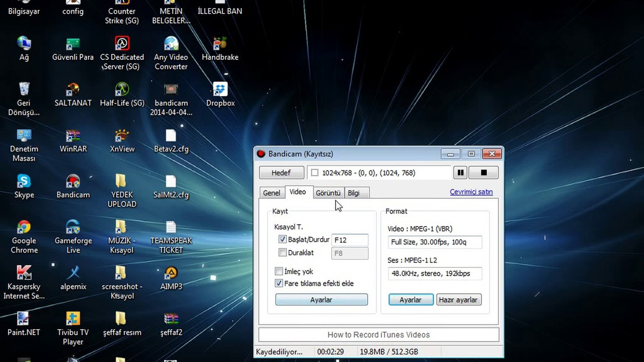Open Denetim Masası control panel icon

[x=24, y=145]
